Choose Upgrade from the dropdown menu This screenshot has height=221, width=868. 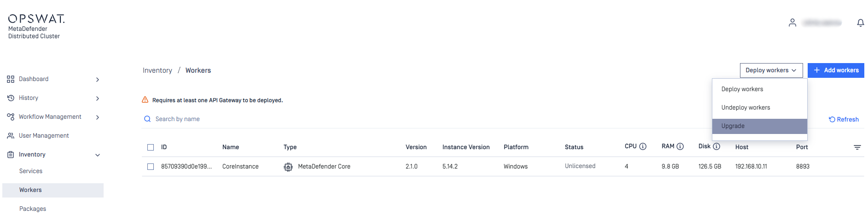760,126
